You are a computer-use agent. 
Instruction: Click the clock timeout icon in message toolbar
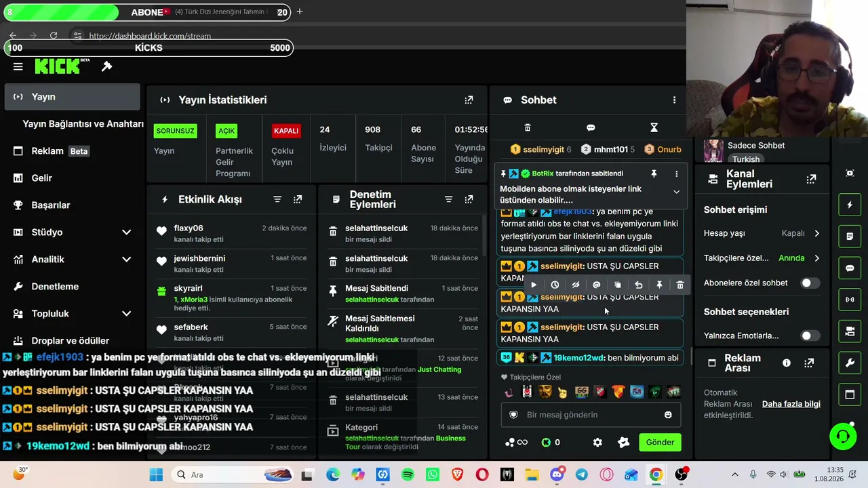(x=555, y=285)
